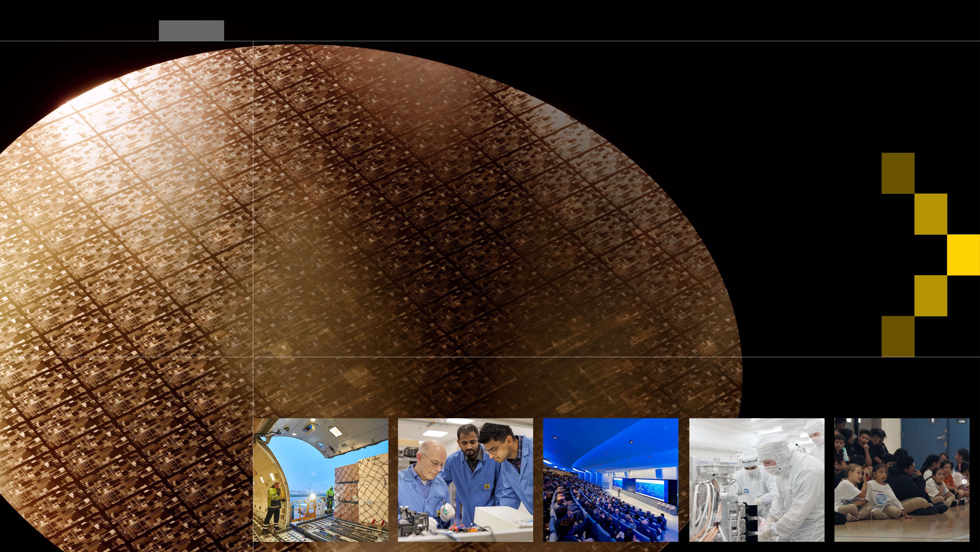Click the small leftmost yellow square
The width and height of the screenshot is (980, 552).
[898, 173]
